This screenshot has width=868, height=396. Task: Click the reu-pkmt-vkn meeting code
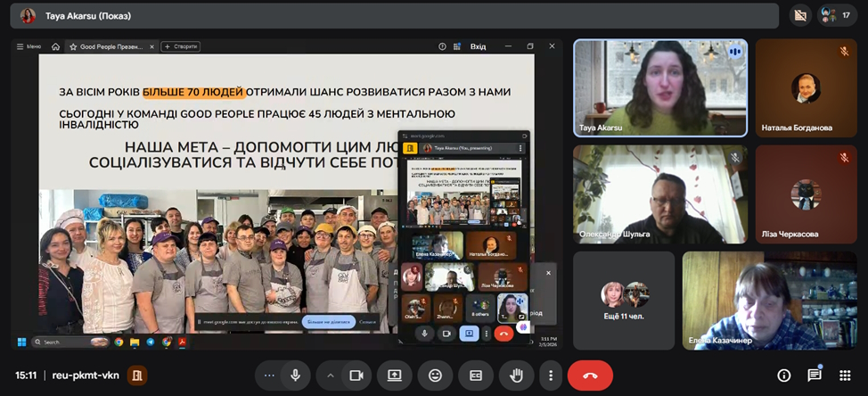pyautogui.click(x=85, y=375)
